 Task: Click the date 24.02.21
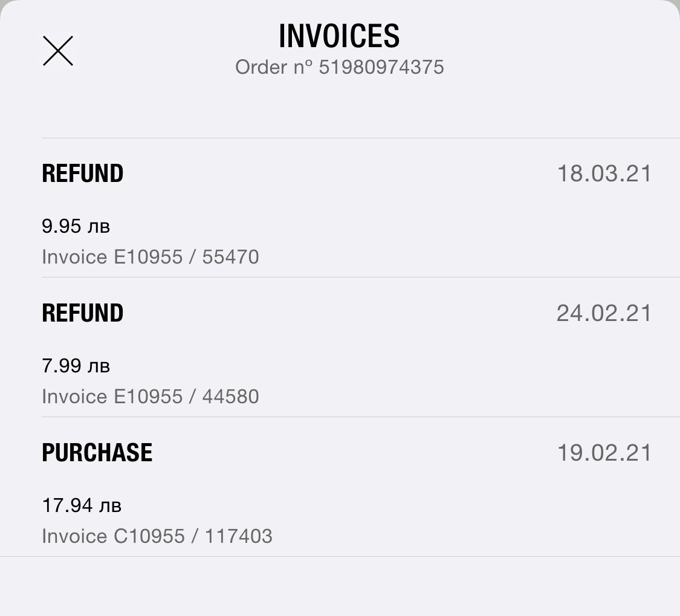604,314
